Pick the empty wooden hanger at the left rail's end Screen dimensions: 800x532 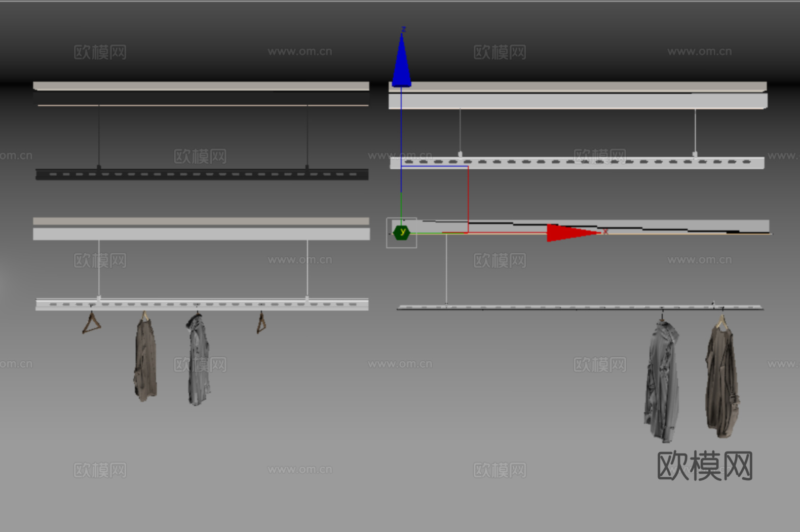click(x=91, y=322)
